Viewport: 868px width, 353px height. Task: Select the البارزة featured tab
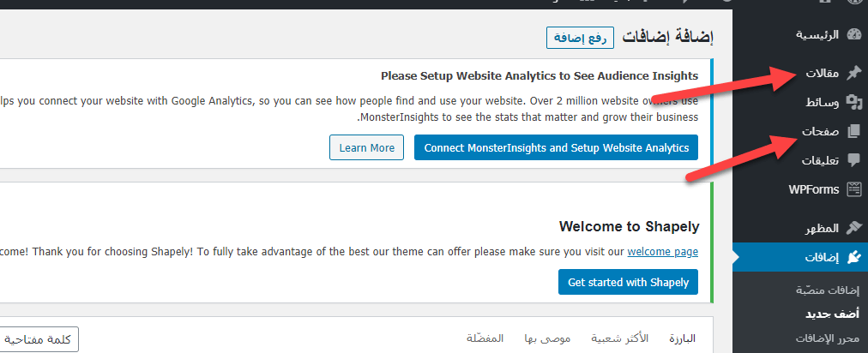pyautogui.click(x=682, y=338)
